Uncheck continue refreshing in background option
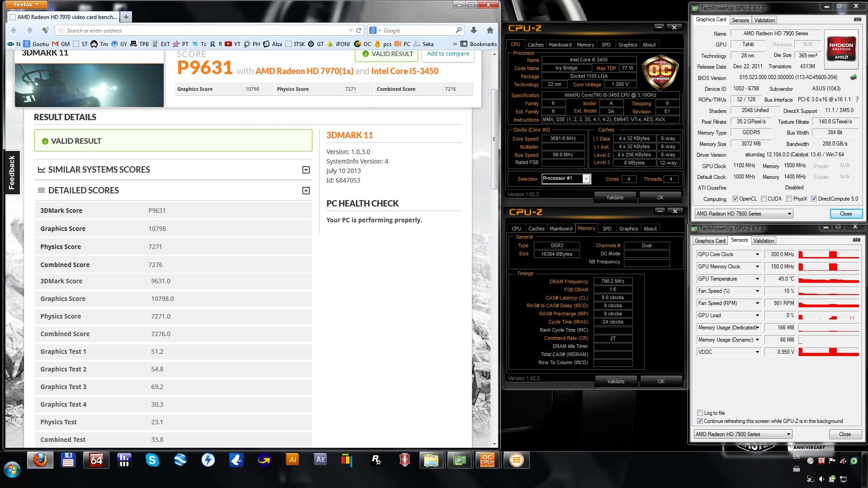 point(700,421)
